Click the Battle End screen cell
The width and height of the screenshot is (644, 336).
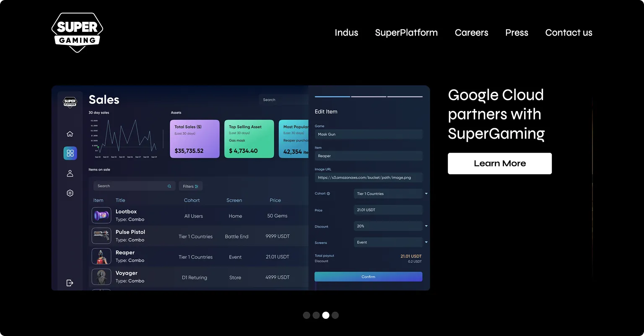(x=237, y=236)
